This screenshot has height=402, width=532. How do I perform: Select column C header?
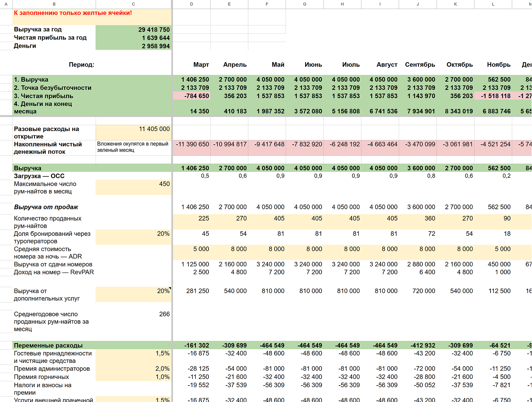tap(133, 4)
